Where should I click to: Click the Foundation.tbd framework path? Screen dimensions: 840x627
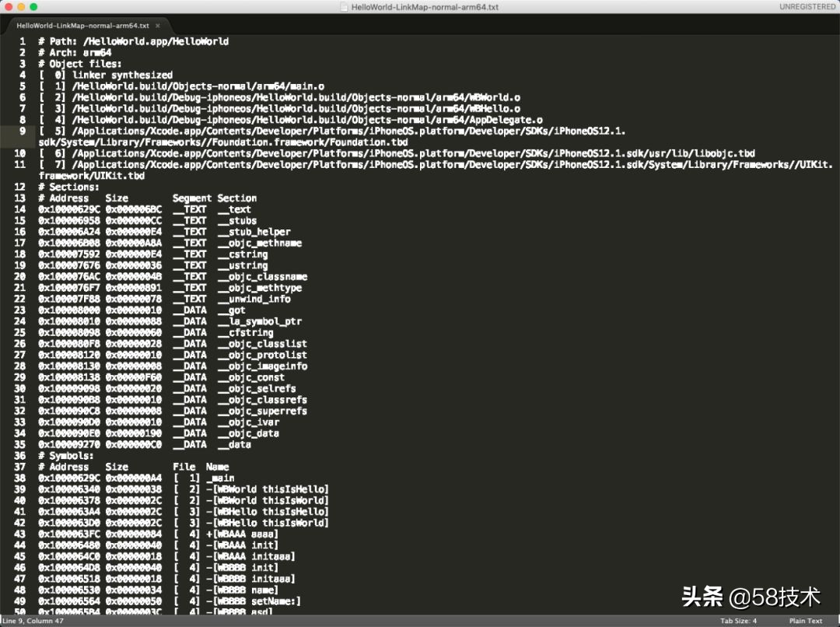(332, 137)
